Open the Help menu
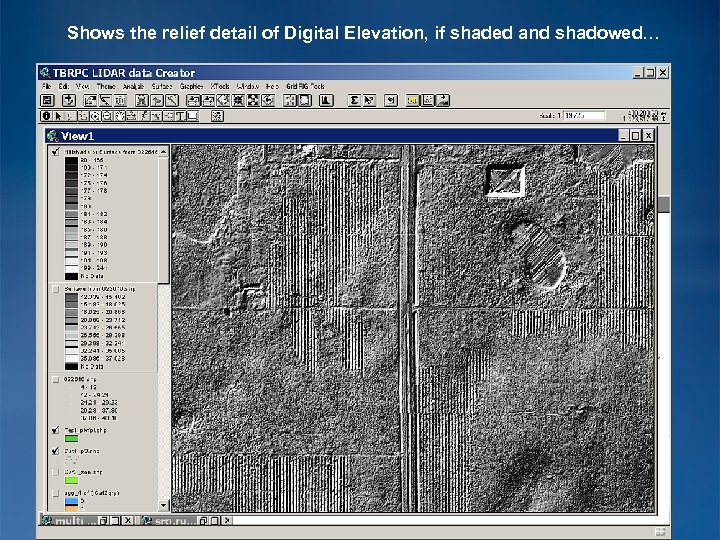This screenshot has height=540, width=720. coord(272,86)
